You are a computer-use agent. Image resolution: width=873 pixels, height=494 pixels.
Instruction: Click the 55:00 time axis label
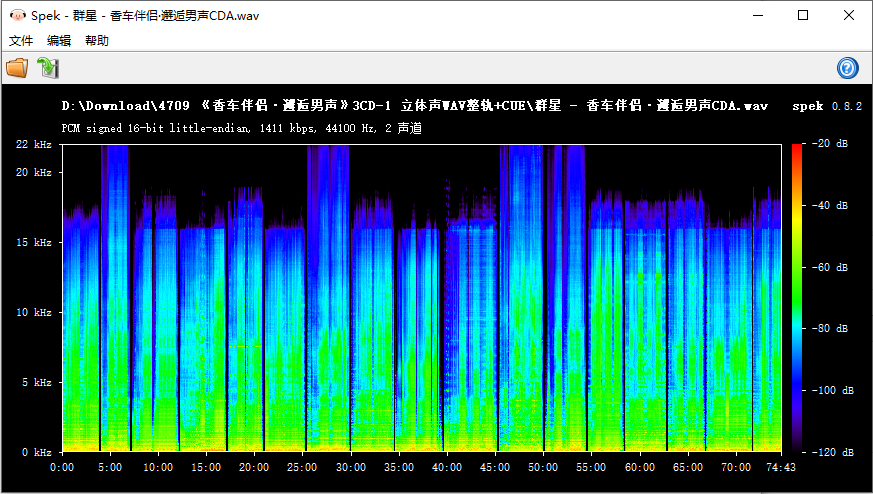coord(591,467)
